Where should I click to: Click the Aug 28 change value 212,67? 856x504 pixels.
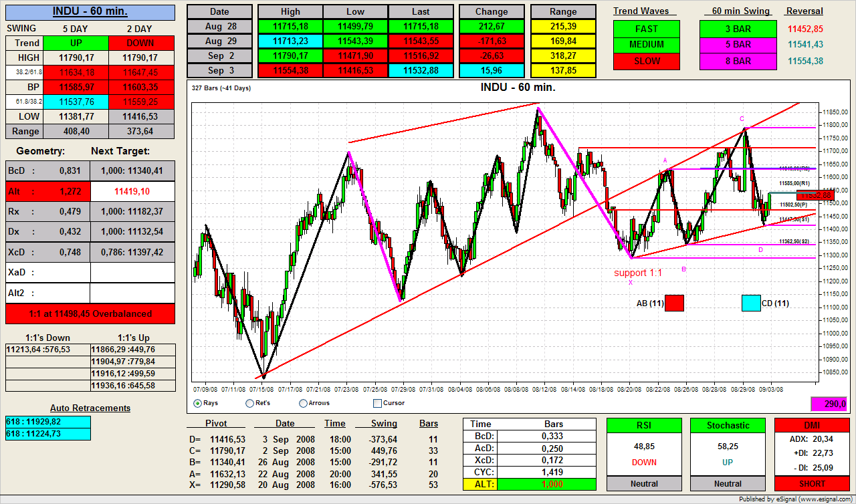click(492, 27)
